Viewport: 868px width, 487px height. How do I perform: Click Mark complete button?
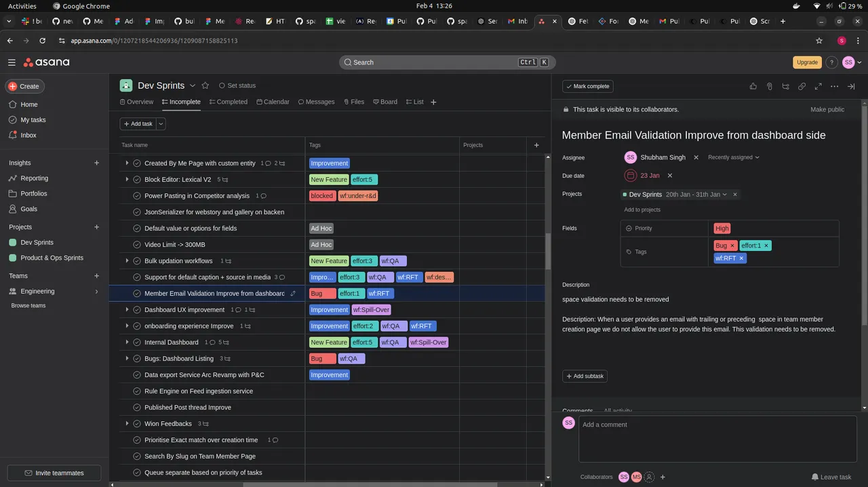tap(588, 86)
